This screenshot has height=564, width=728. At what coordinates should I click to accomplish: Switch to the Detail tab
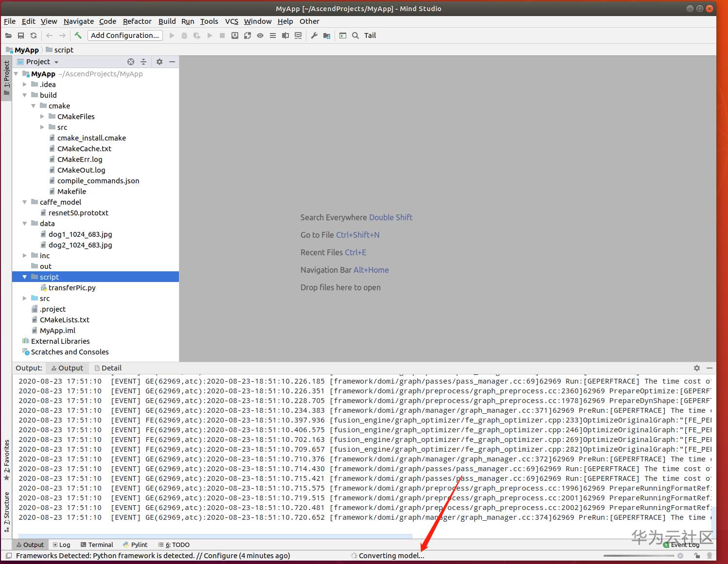click(x=108, y=368)
